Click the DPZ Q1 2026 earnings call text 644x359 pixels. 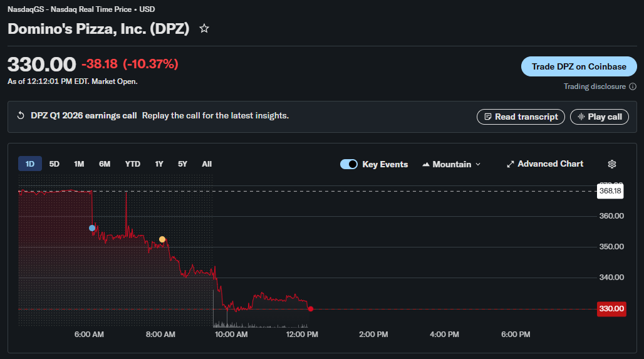click(84, 116)
